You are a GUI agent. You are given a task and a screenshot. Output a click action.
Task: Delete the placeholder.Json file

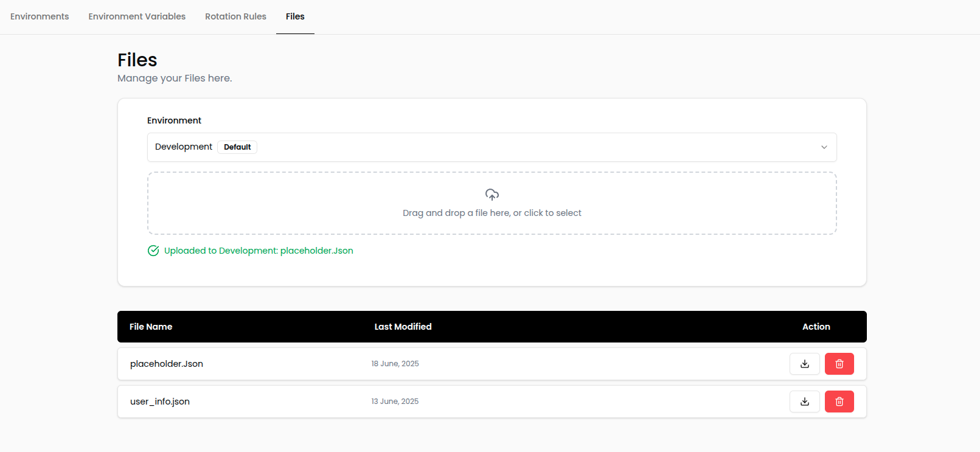pos(839,363)
